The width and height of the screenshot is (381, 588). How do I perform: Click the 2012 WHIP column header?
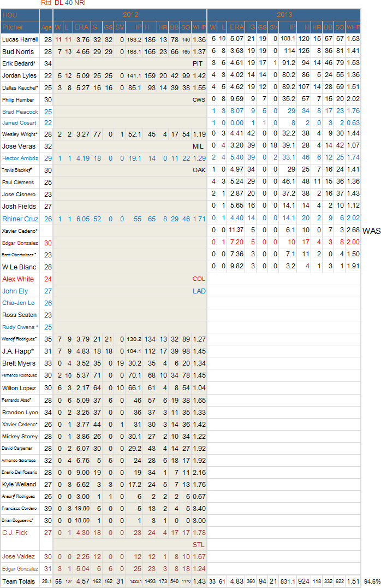tap(199, 27)
